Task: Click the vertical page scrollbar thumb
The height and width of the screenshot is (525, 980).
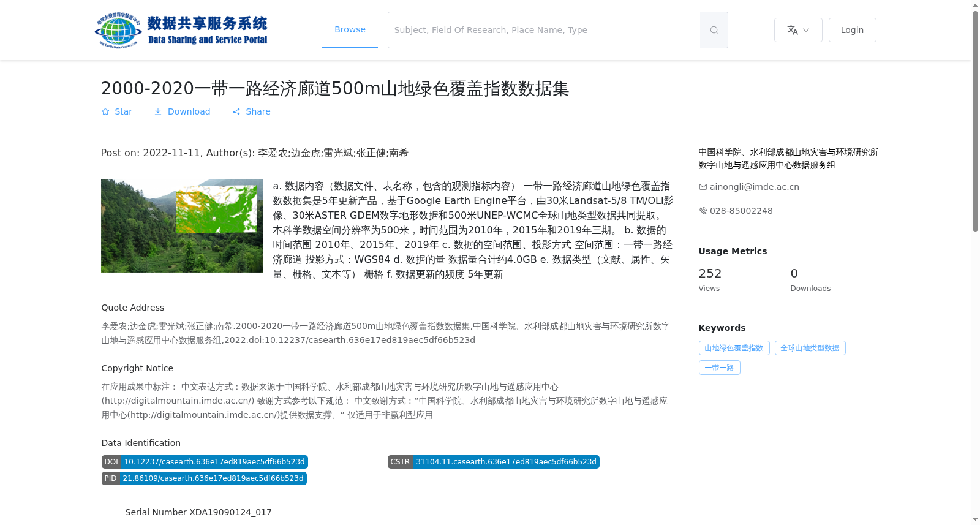Action: (975, 121)
